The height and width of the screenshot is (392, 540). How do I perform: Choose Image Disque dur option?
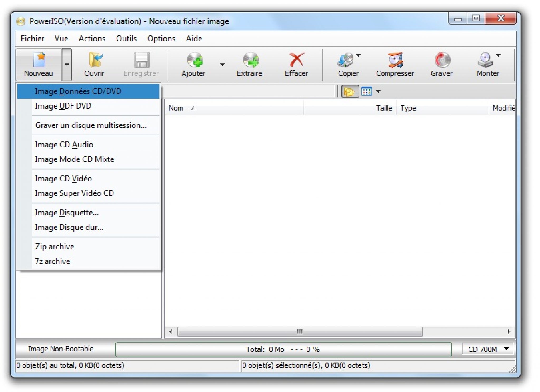[88, 227]
